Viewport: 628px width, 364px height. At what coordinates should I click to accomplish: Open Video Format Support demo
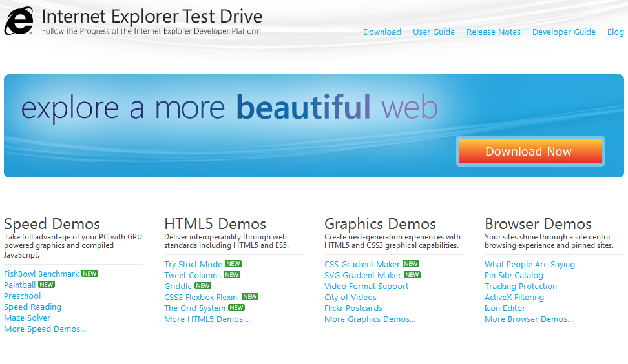[366, 287]
